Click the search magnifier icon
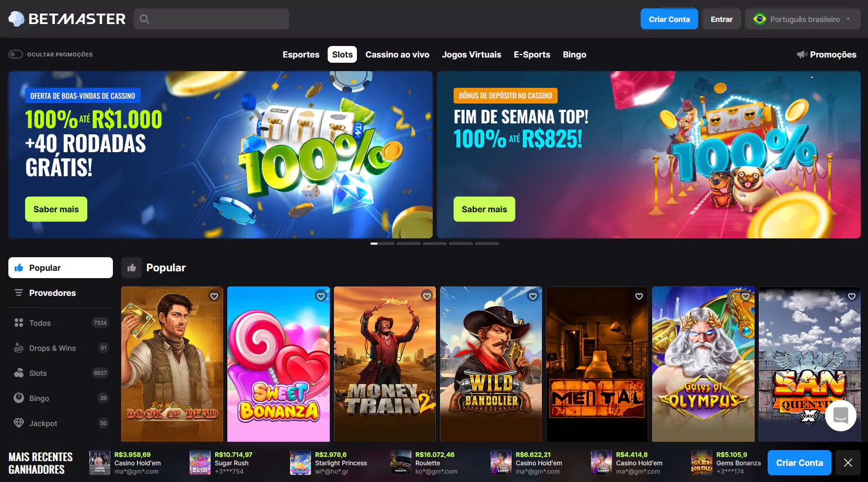This screenshot has width=868, height=482. pos(145,19)
